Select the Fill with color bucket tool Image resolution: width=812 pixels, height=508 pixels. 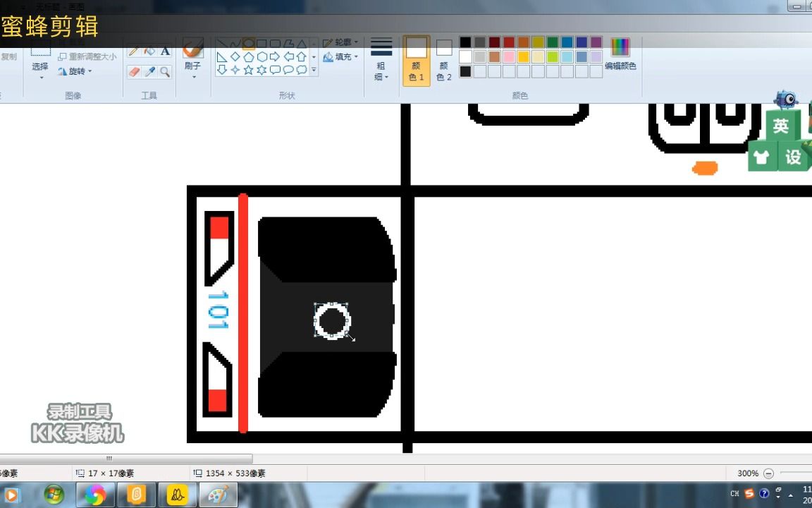pos(149,51)
